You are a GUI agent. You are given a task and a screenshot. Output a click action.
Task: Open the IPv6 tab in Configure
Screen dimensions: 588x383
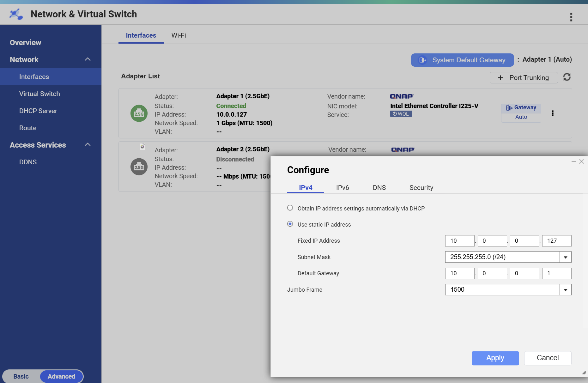(342, 188)
